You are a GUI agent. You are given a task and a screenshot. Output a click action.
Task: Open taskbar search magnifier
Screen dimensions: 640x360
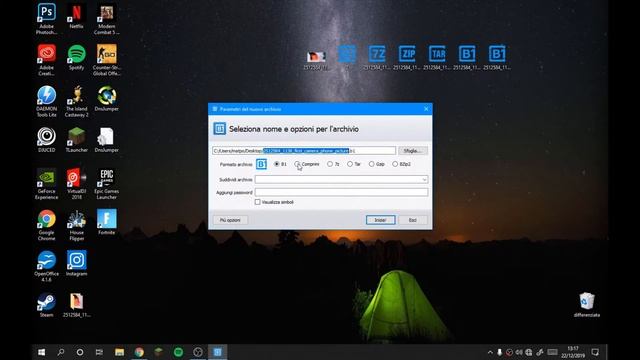[x=61, y=352]
